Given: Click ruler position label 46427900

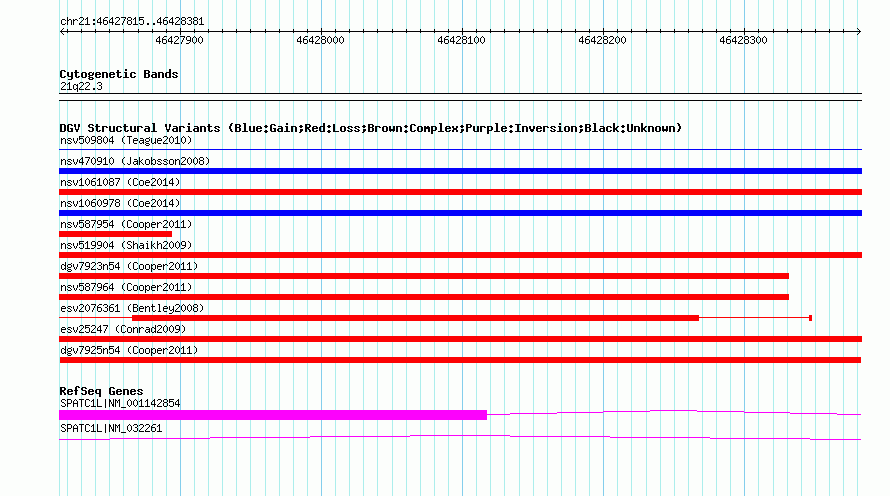Looking at the screenshot, I should [x=179, y=40].
